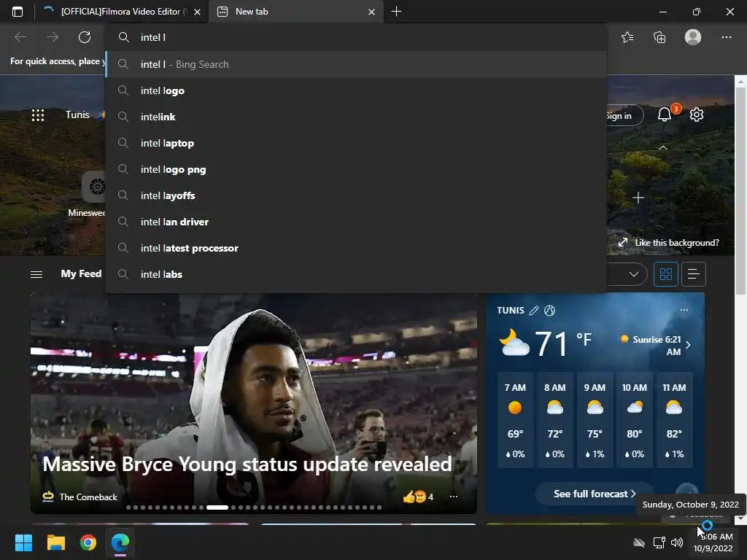Open the notifications bell icon
This screenshot has height=560, width=747.
tap(665, 114)
